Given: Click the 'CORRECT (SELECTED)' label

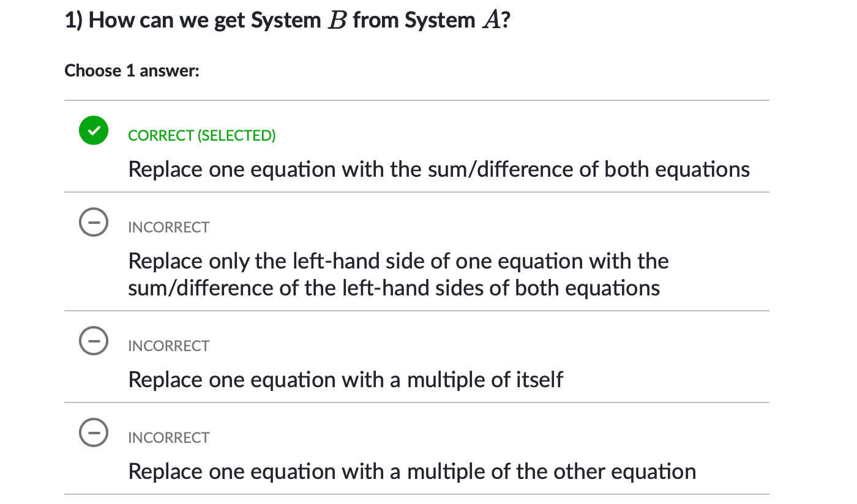Looking at the screenshot, I should point(202,136).
